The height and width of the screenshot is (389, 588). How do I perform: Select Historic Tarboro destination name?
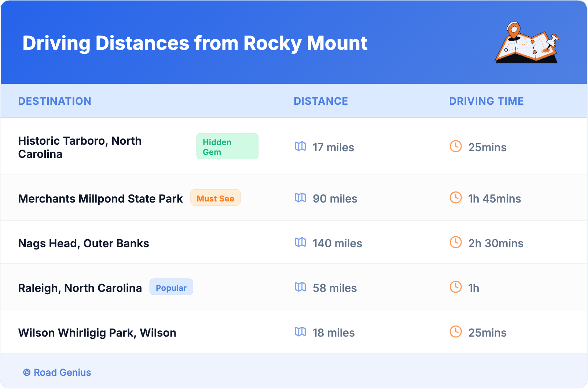tap(80, 147)
